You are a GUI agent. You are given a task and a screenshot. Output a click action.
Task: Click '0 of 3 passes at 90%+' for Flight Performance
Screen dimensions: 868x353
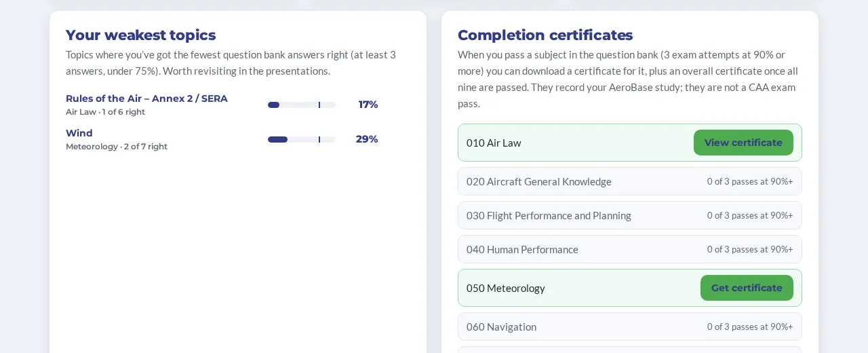tap(750, 215)
